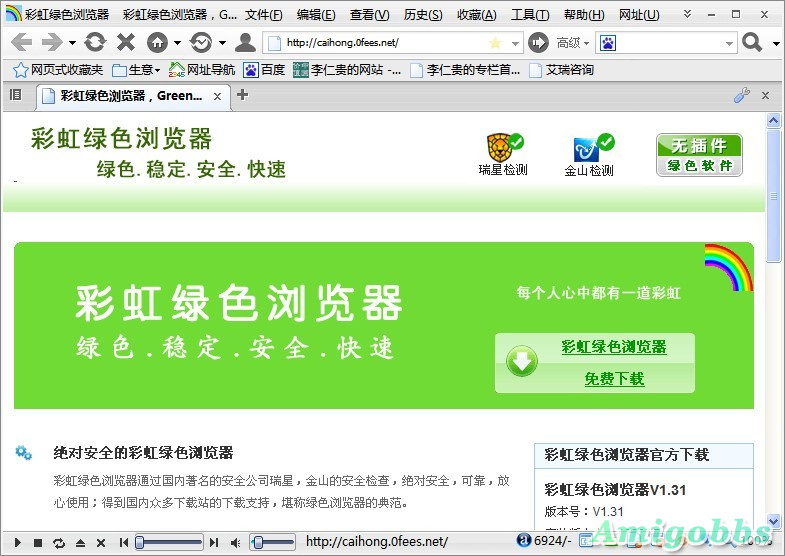Click the user profile silhouette icon
Screen dimensions: 785x556
(x=244, y=42)
